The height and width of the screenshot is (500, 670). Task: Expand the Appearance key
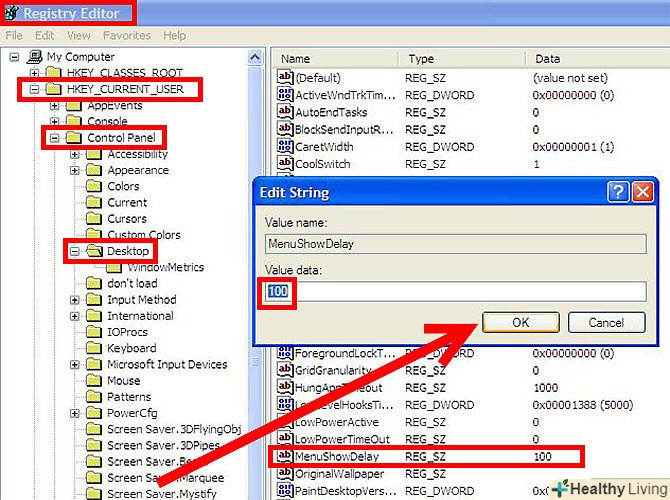click(x=75, y=170)
